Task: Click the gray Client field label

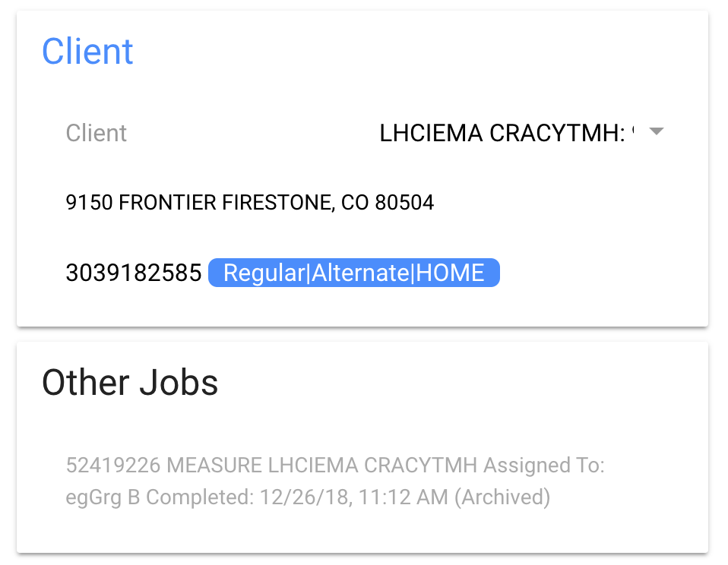Action: [96, 133]
